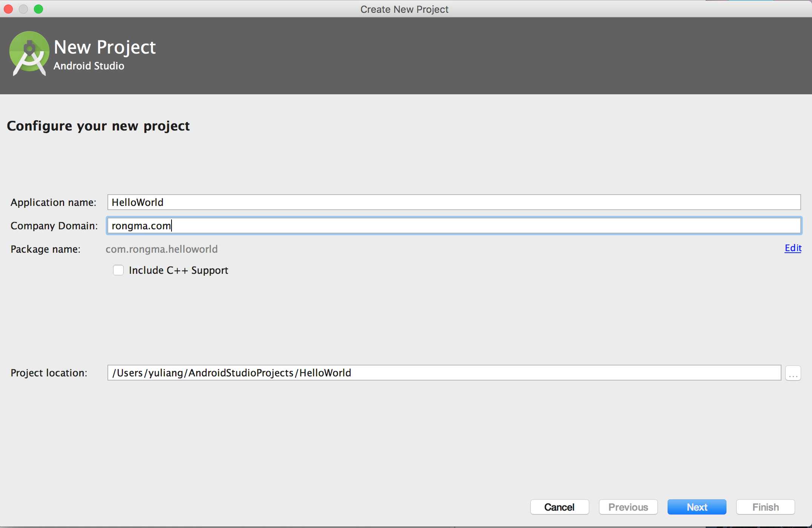The height and width of the screenshot is (528, 812).
Task: Click the 'Configure your new project' heading
Action: (x=98, y=126)
